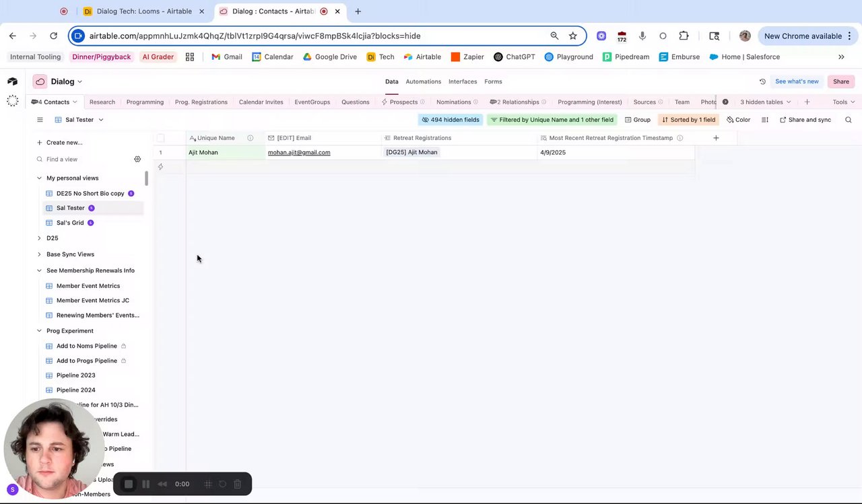Collapse the Prog Experiment section
Viewport: 862px width, 504px height.
(x=39, y=331)
